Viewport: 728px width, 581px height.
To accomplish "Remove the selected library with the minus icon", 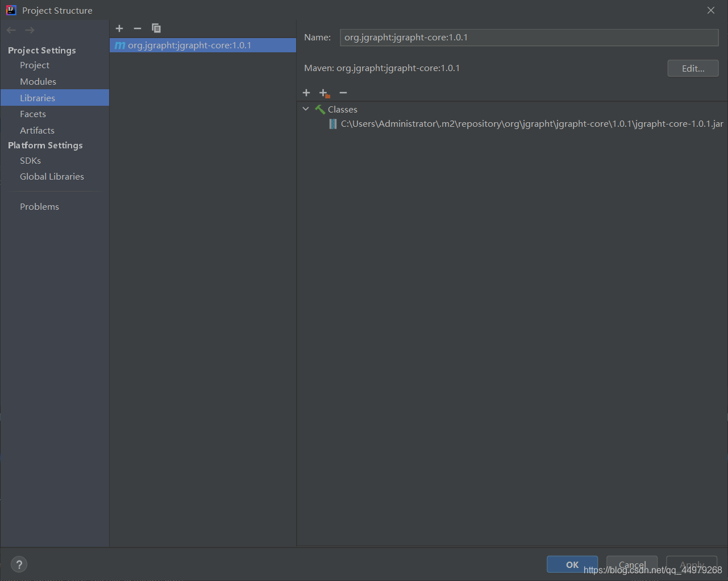I will click(x=137, y=28).
